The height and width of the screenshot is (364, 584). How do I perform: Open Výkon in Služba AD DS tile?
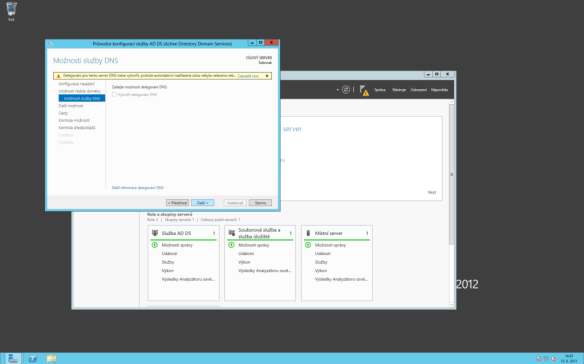click(168, 271)
